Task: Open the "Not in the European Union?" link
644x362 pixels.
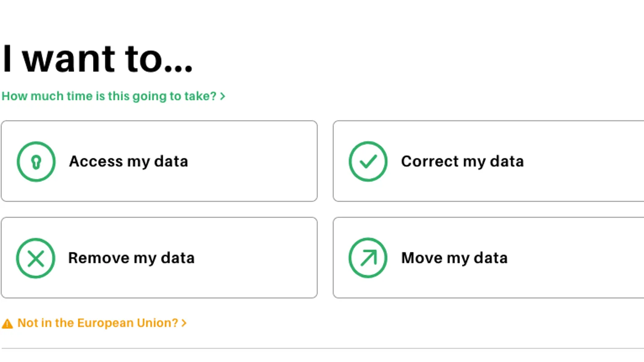Action: click(98, 323)
